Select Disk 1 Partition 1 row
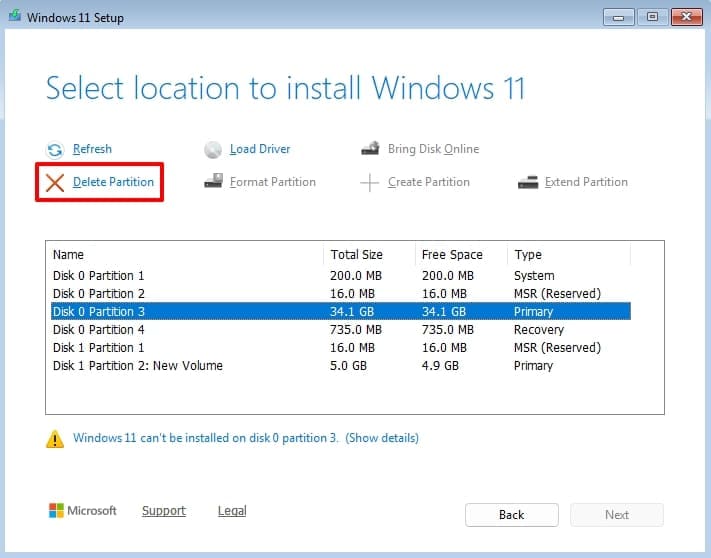This screenshot has height=558, width=711. 341,348
